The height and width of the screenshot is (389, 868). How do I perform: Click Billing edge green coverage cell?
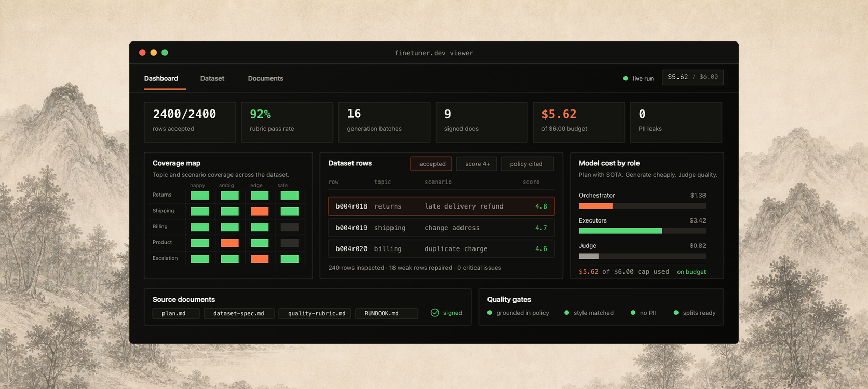260,227
